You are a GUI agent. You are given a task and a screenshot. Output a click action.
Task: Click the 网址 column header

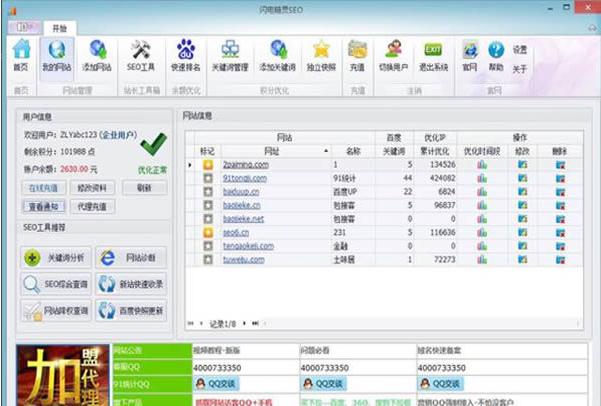[x=270, y=150]
